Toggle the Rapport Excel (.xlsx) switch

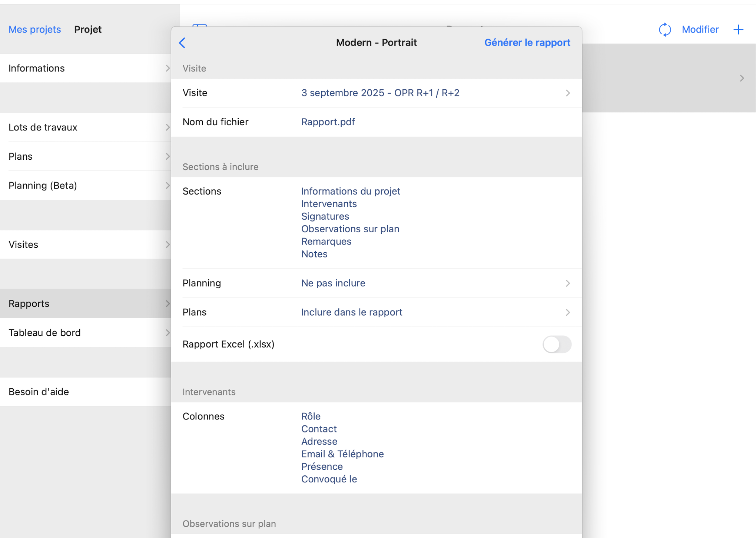click(x=557, y=344)
